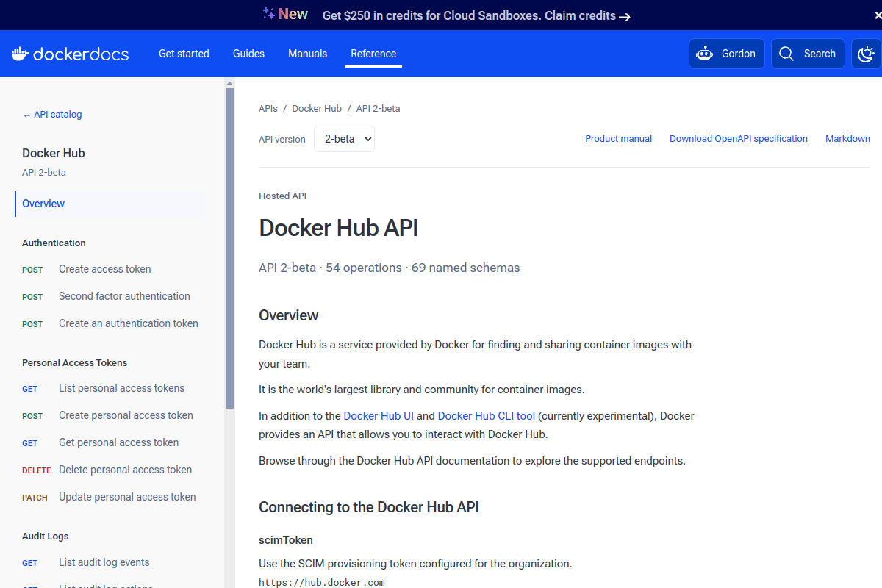Open Create access token endpoint
Image resolution: width=882 pixels, height=588 pixels.
[105, 269]
